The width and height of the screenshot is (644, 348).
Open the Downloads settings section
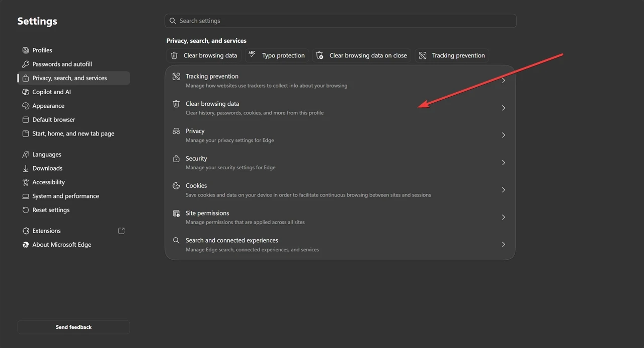(x=73, y=168)
